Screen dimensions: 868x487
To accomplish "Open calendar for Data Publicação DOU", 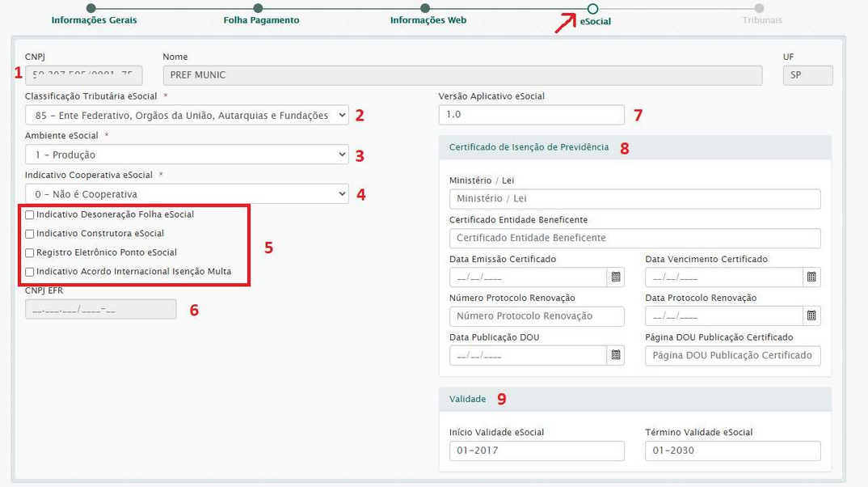I will tap(616, 355).
